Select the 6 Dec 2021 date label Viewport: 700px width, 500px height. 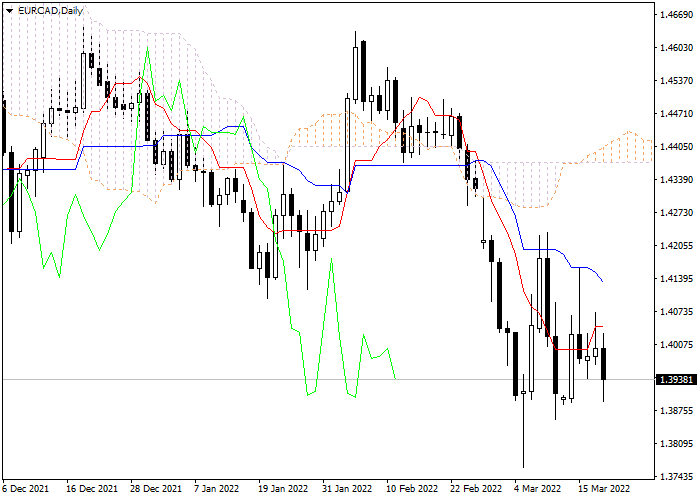coord(25,489)
